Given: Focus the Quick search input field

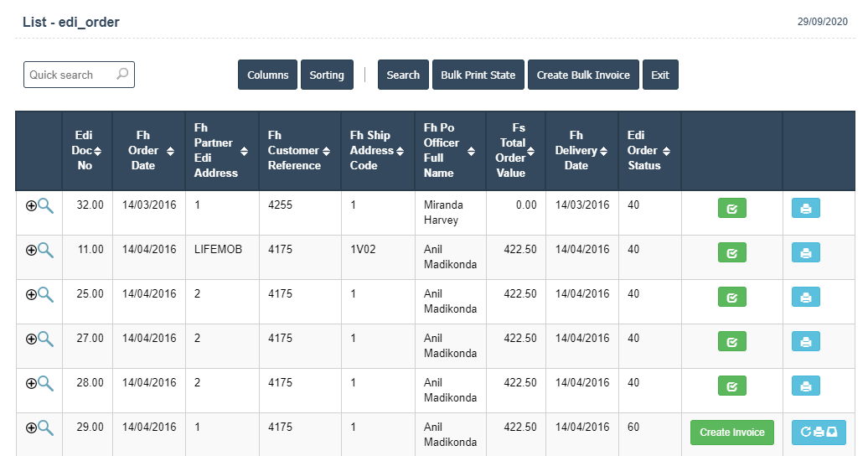Looking at the screenshot, I should (70, 75).
